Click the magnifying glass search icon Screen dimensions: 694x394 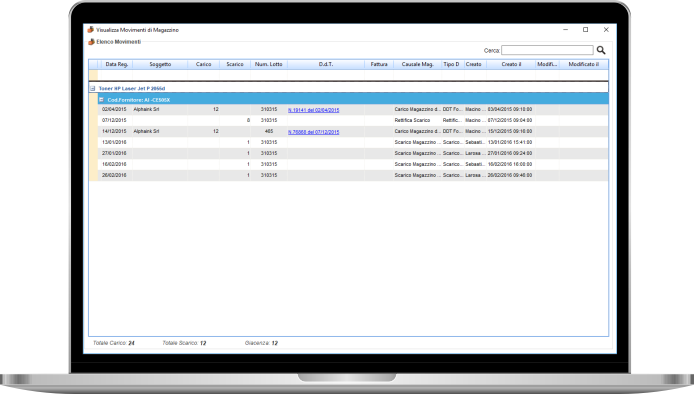coord(601,50)
